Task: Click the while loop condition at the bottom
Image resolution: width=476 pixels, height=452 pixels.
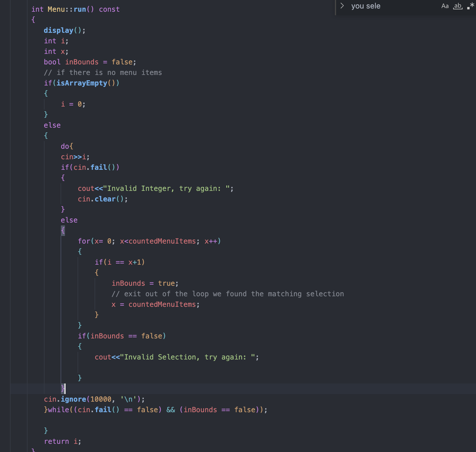Action: (x=155, y=410)
